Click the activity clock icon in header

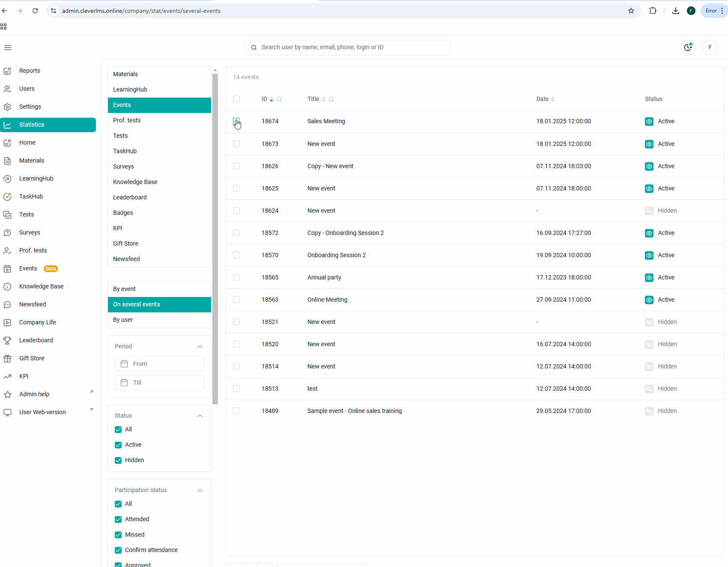coord(688,47)
